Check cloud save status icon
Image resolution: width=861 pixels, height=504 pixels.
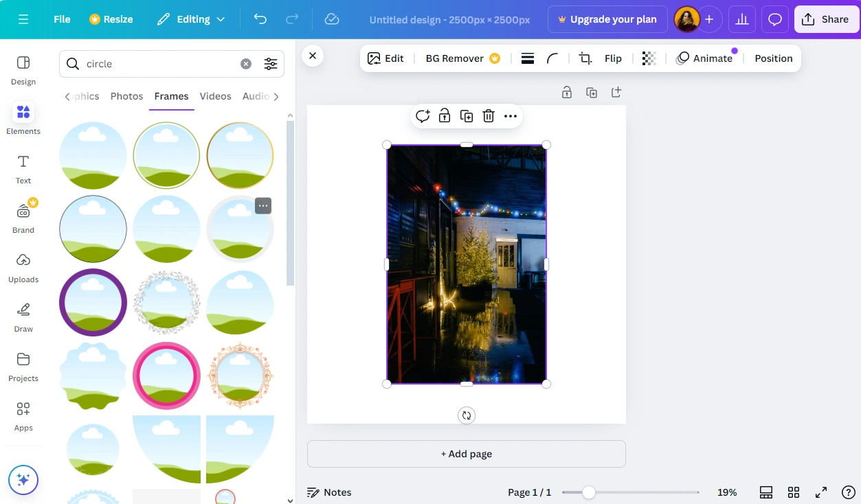(332, 19)
